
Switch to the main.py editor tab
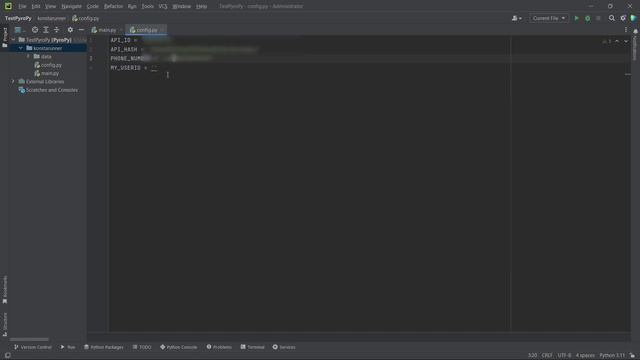coord(104,30)
